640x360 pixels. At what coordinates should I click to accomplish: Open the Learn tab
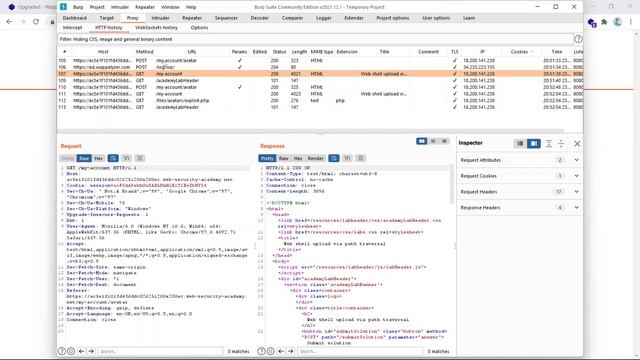pos(469,18)
